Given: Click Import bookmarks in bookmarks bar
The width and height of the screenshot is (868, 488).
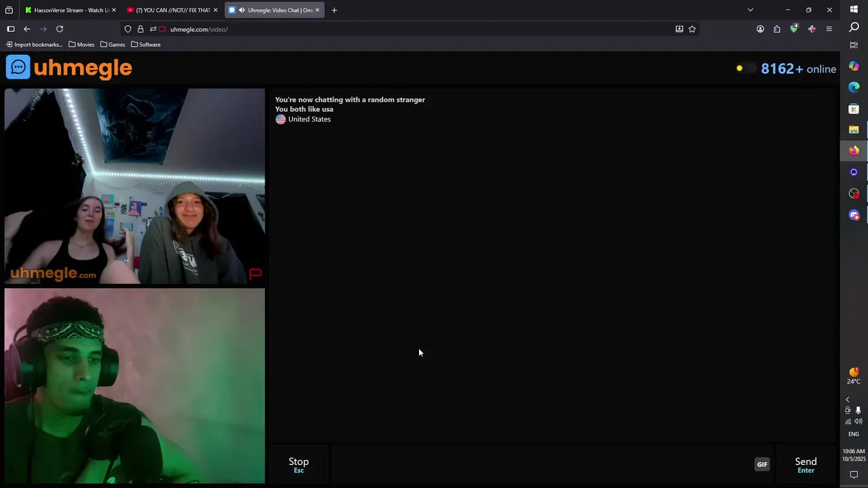Looking at the screenshot, I should coord(34,45).
